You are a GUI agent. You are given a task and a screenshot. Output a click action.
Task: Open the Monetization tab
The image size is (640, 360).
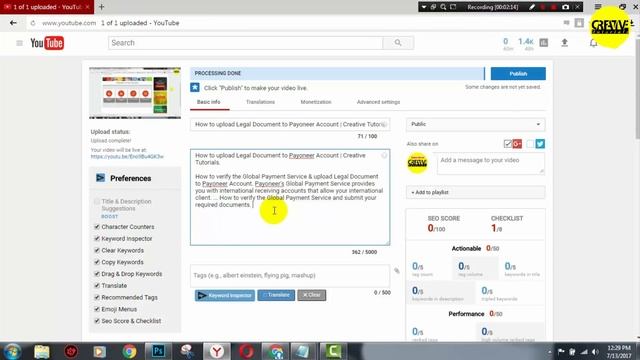[x=316, y=102]
